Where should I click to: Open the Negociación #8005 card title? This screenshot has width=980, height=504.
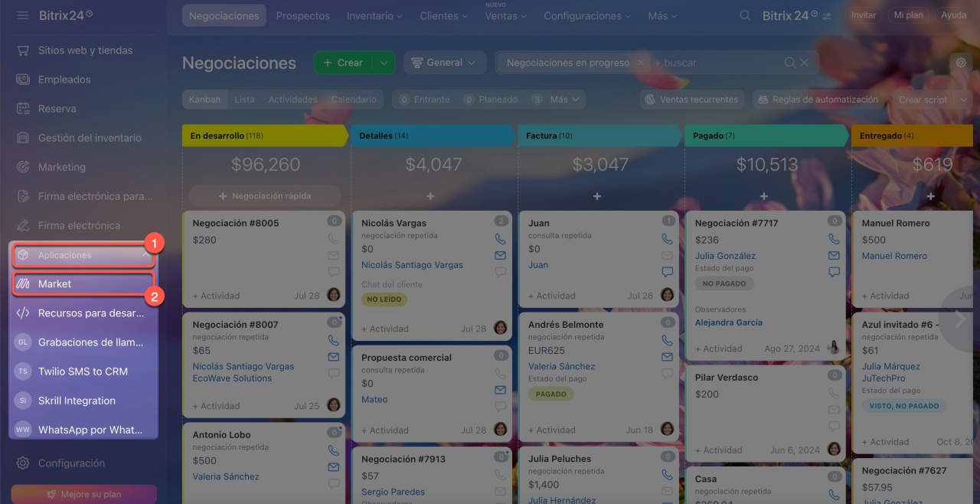click(x=236, y=223)
